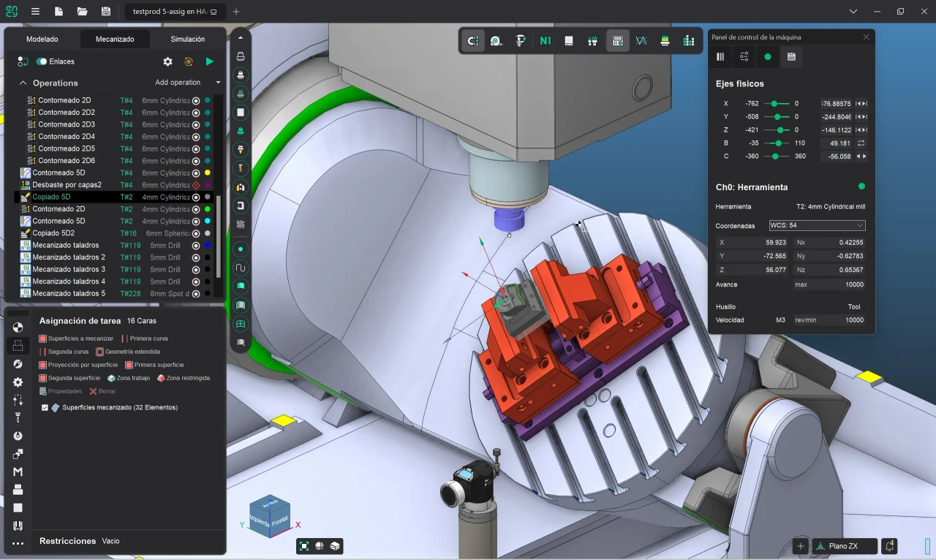Click the machine control panel icon in viewport toolbar
The width and height of the screenshot is (936, 560).
617,41
